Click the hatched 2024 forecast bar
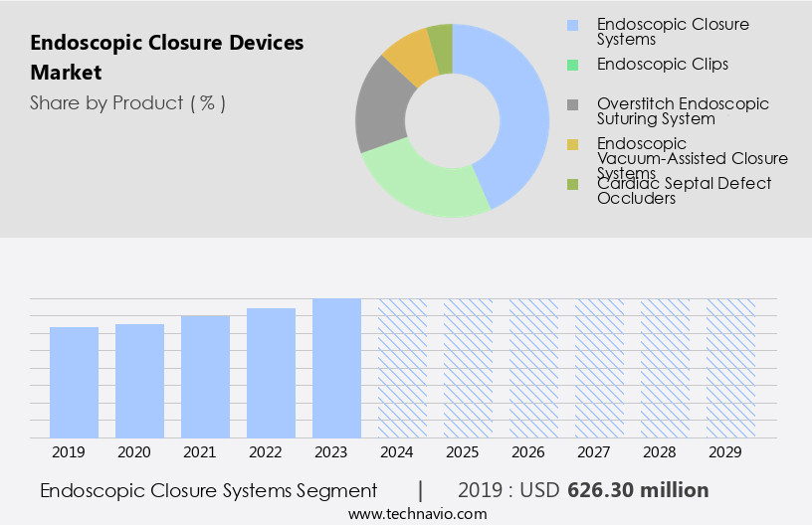The image size is (812, 525). pyautogui.click(x=402, y=368)
